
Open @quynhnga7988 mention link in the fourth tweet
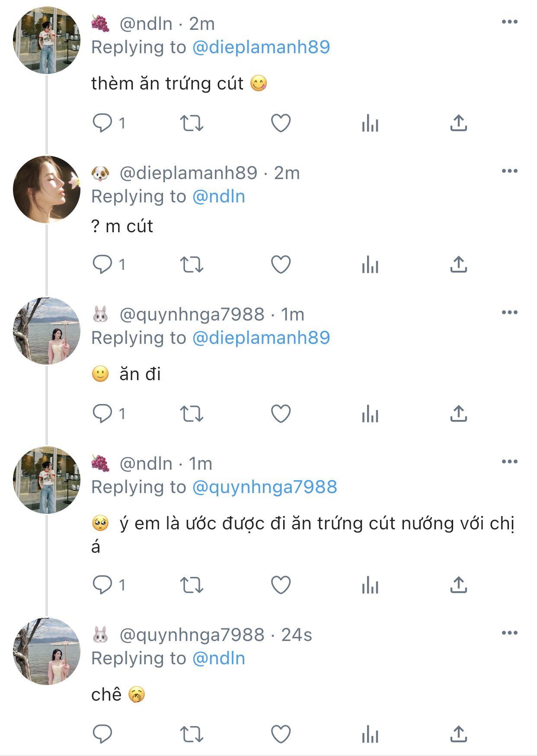(x=264, y=487)
